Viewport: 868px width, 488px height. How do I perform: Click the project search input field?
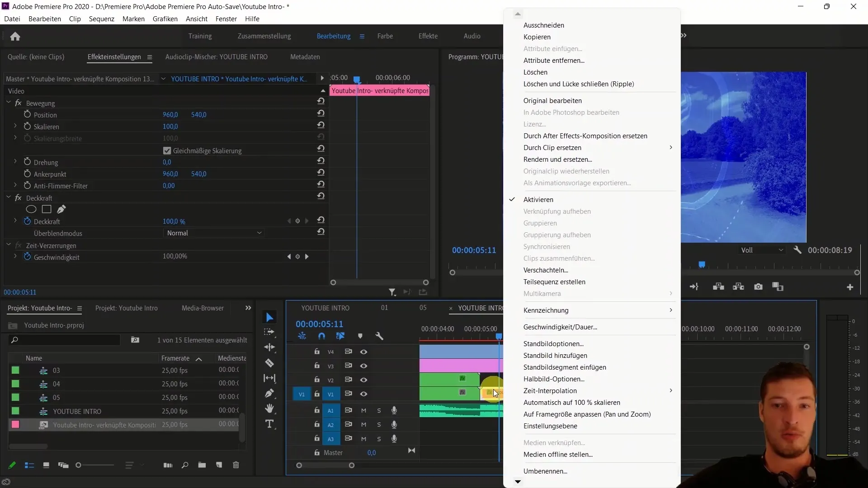point(64,340)
